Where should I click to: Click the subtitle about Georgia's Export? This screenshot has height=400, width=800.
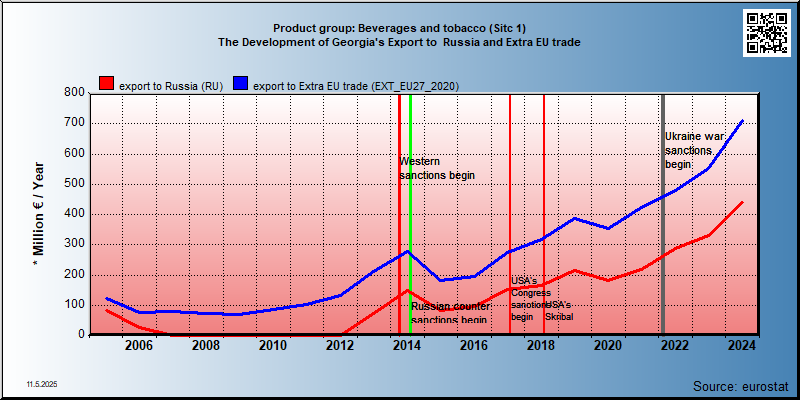(x=399, y=42)
